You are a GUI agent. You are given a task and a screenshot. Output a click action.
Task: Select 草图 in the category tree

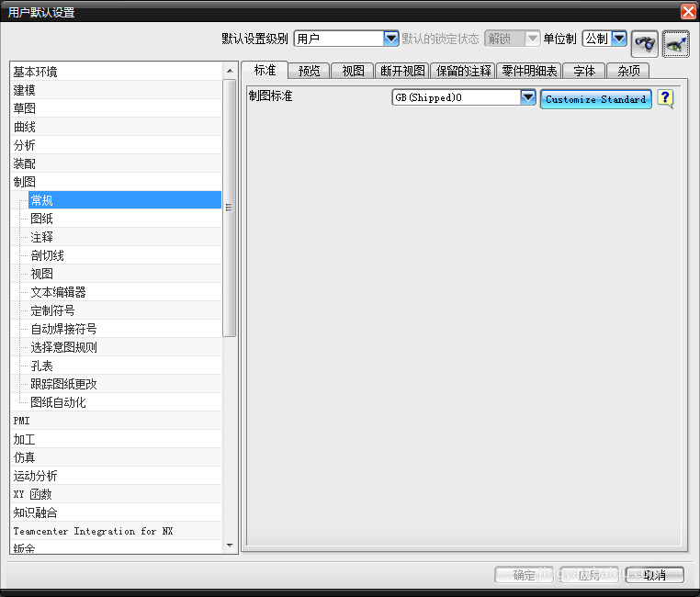tap(116, 108)
